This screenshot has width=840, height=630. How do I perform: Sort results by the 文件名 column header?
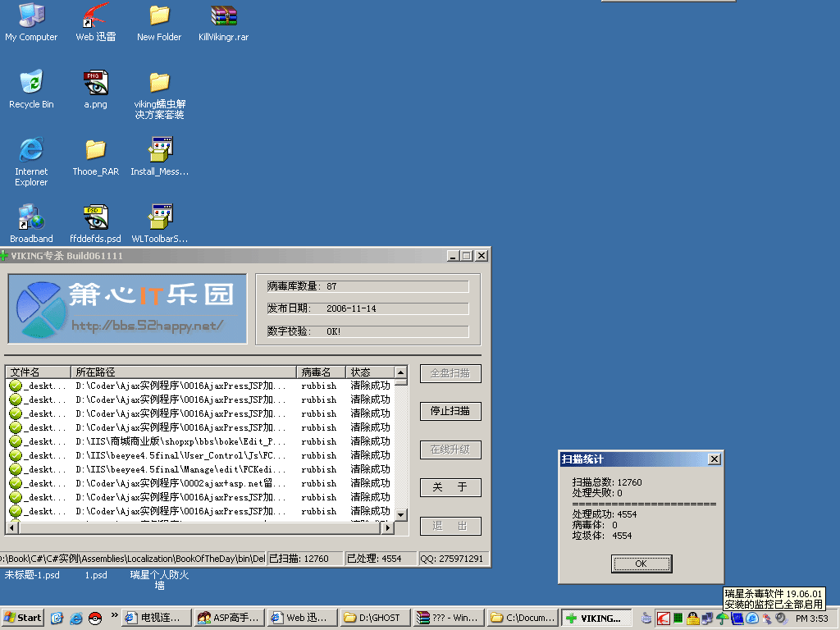[x=37, y=372]
